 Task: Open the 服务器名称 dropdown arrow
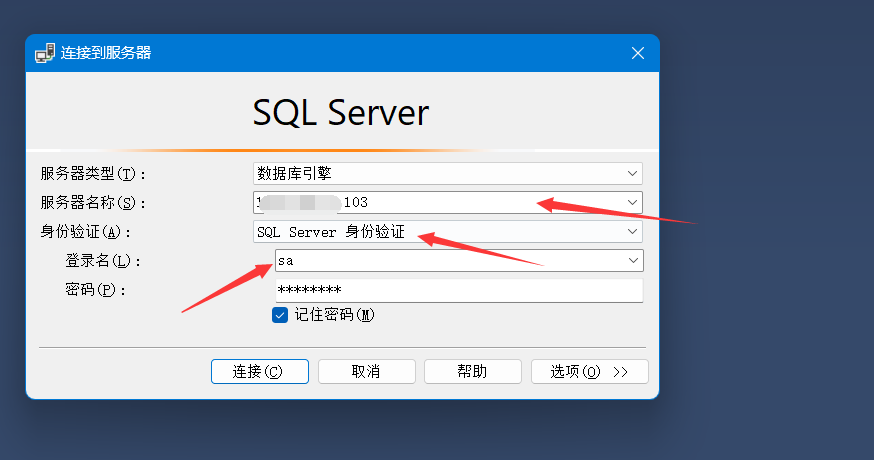pos(631,202)
